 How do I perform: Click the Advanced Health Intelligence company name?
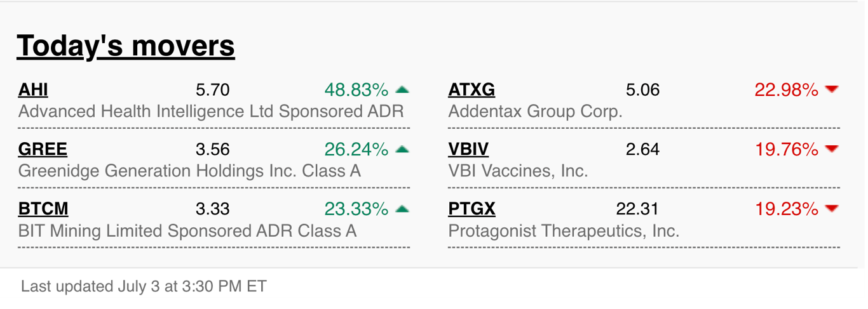tap(211, 112)
